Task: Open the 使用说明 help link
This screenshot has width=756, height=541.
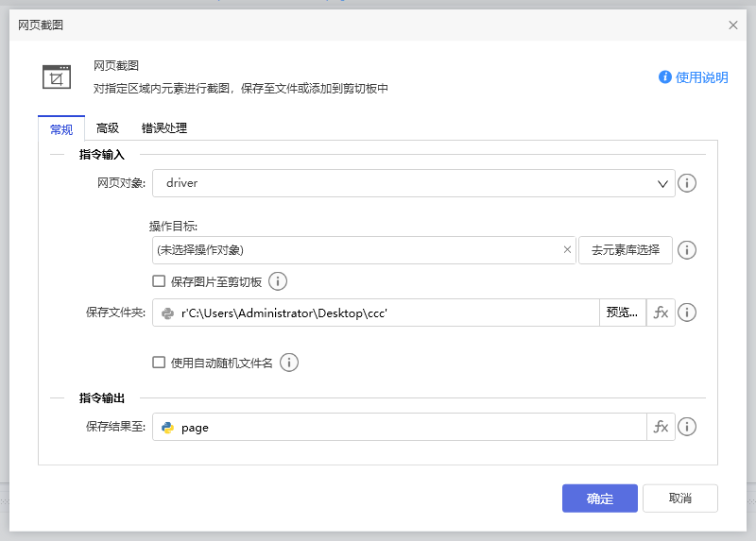Action: click(x=694, y=77)
